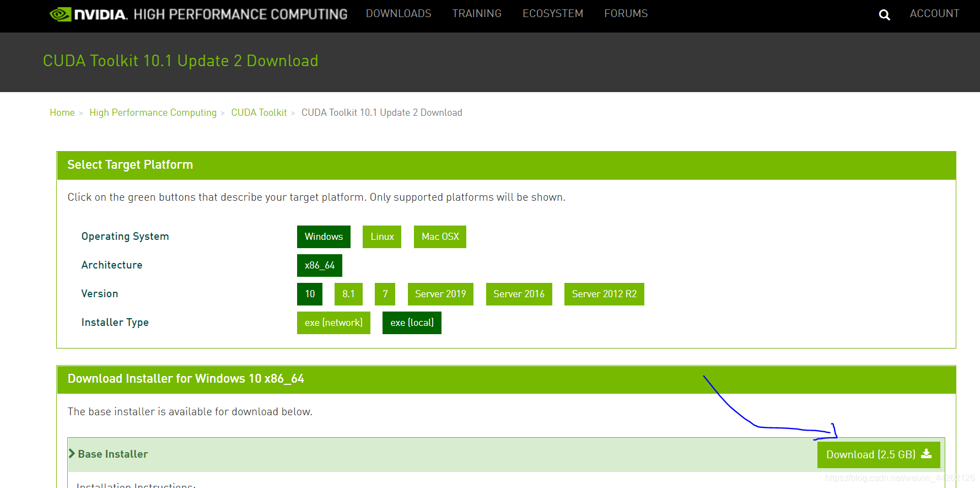
Task: Open the ECOSYSTEM menu
Action: click(x=553, y=13)
